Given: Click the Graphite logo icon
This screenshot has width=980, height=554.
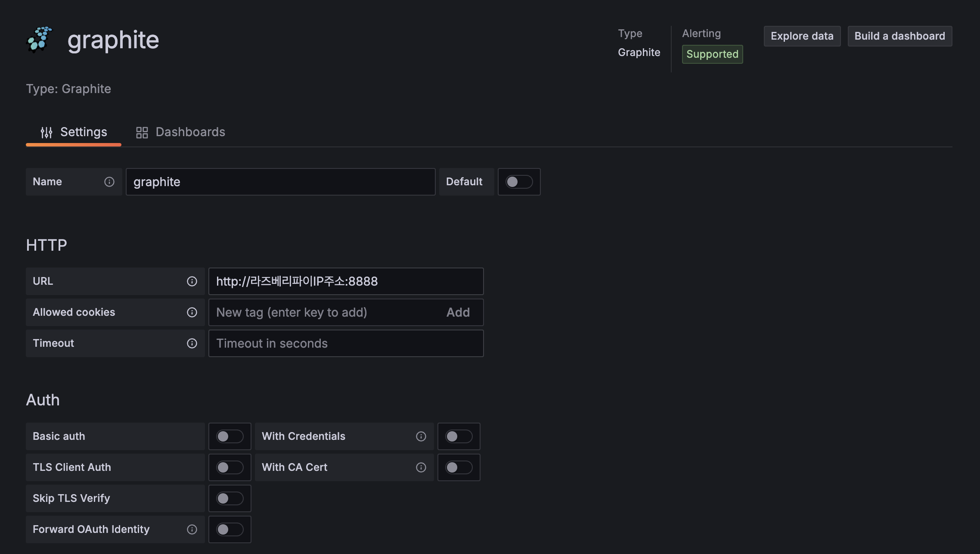Looking at the screenshot, I should point(39,39).
